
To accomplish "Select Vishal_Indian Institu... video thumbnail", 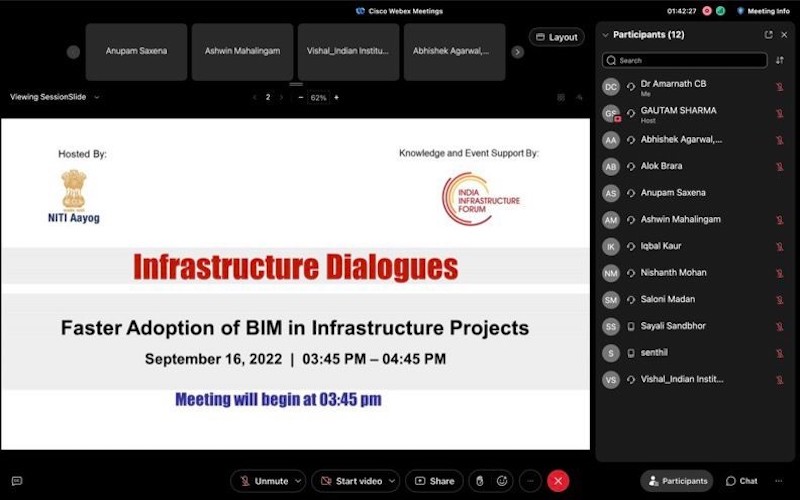I will (x=348, y=52).
